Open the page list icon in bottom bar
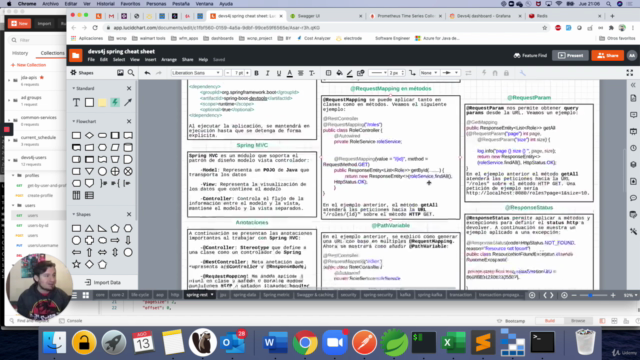 coord(74,295)
